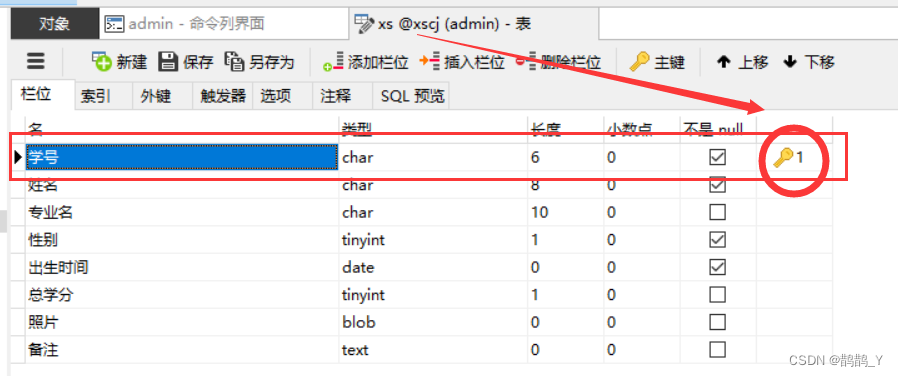
Task: Toggle not-null checkbox for 照片
Action: click(717, 322)
